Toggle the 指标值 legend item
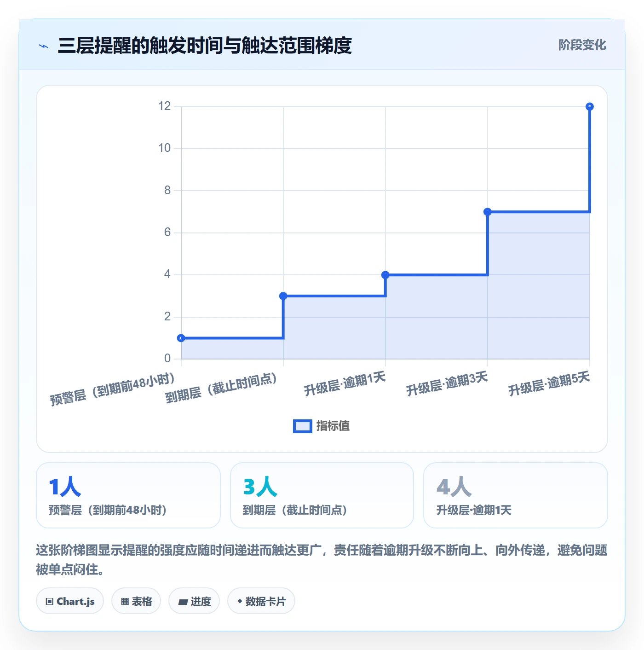644x650 pixels. pyautogui.click(x=321, y=426)
